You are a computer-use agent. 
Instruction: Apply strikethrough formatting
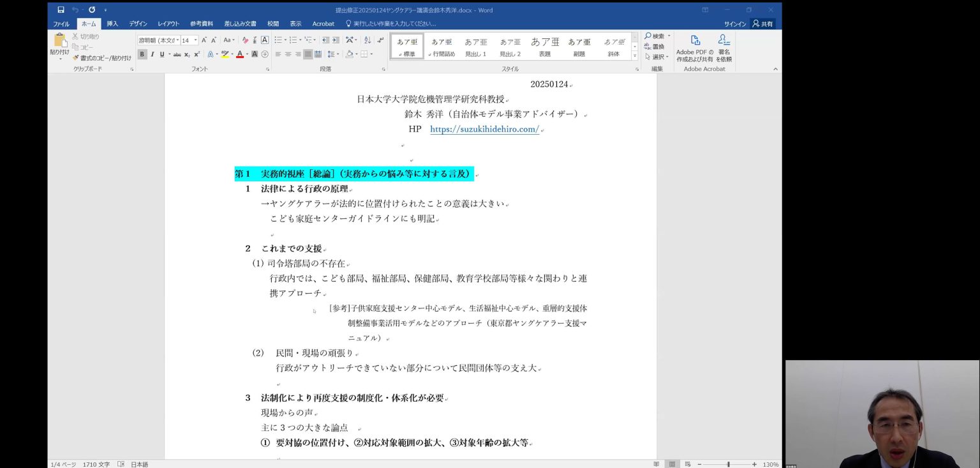point(177,54)
